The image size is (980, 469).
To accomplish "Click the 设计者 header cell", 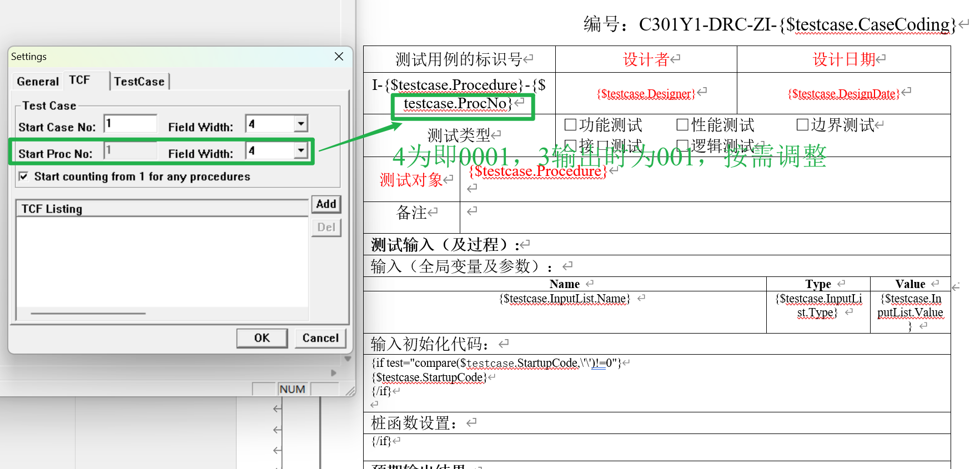I will pos(646,59).
